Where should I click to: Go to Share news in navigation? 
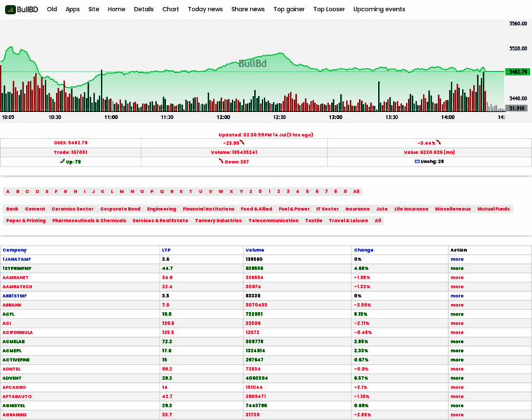pyautogui.click(x=248, y=9)
